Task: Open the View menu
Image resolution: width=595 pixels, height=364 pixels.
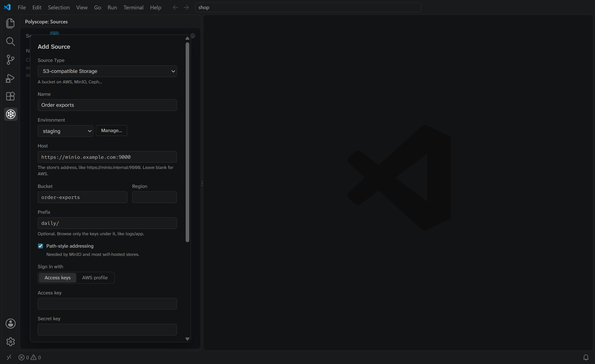Action: (82, 7)
